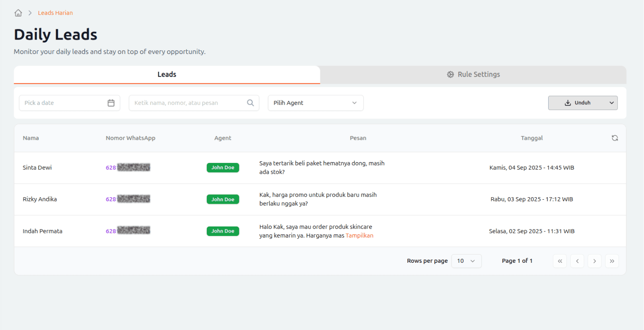The height and width of the screenshot is (330, 644).
Task: Click the Leads Harian breadcrumb link
Action: pos(55,13)
